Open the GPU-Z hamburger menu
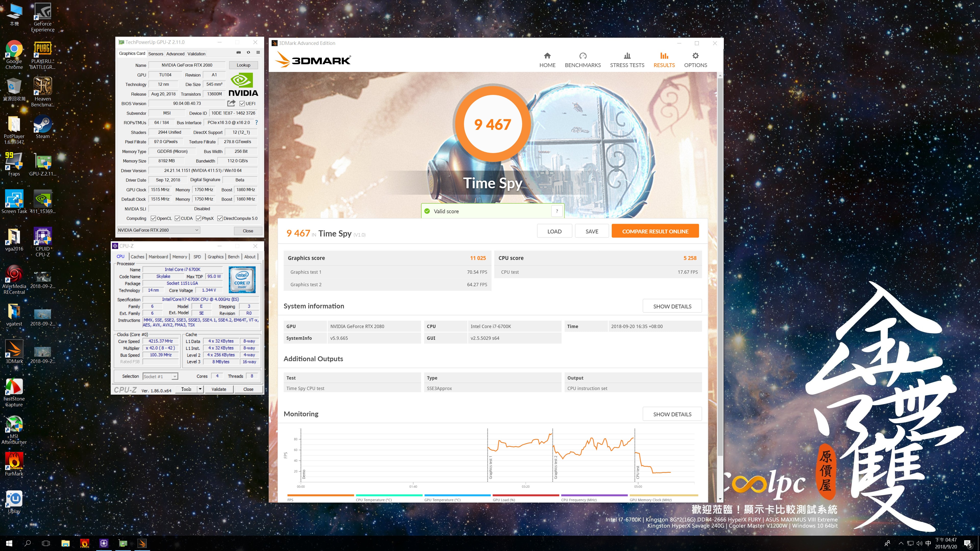 258,53
